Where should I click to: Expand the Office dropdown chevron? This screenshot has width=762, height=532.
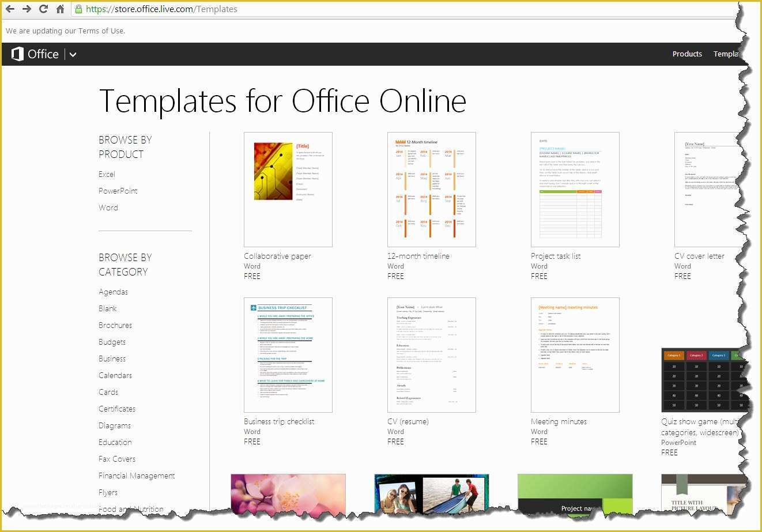tap(73, 55)
